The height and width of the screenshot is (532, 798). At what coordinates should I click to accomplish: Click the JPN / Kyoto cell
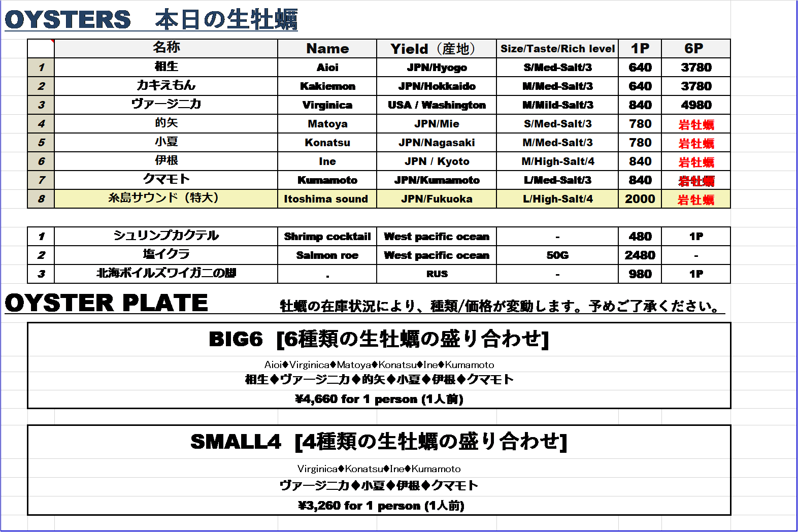437,161
